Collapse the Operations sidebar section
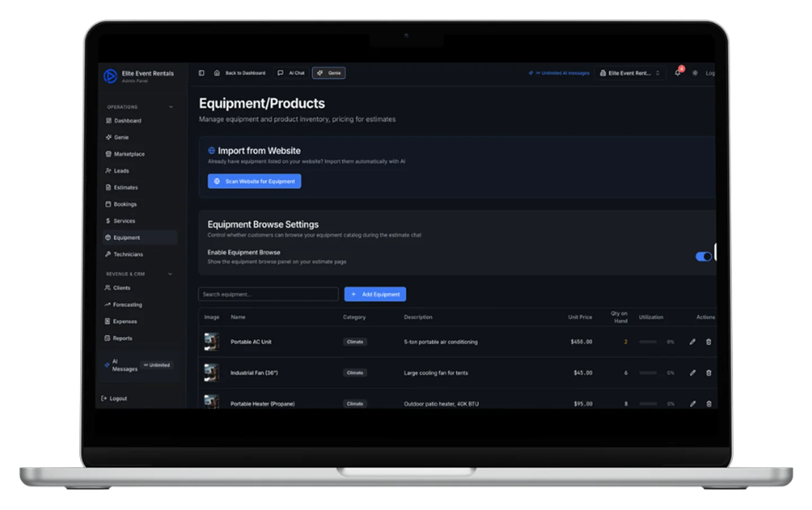 171,107
